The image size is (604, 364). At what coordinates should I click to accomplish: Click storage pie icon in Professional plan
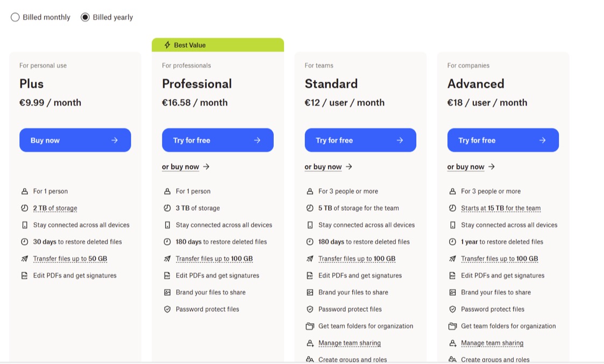[167, 208]
